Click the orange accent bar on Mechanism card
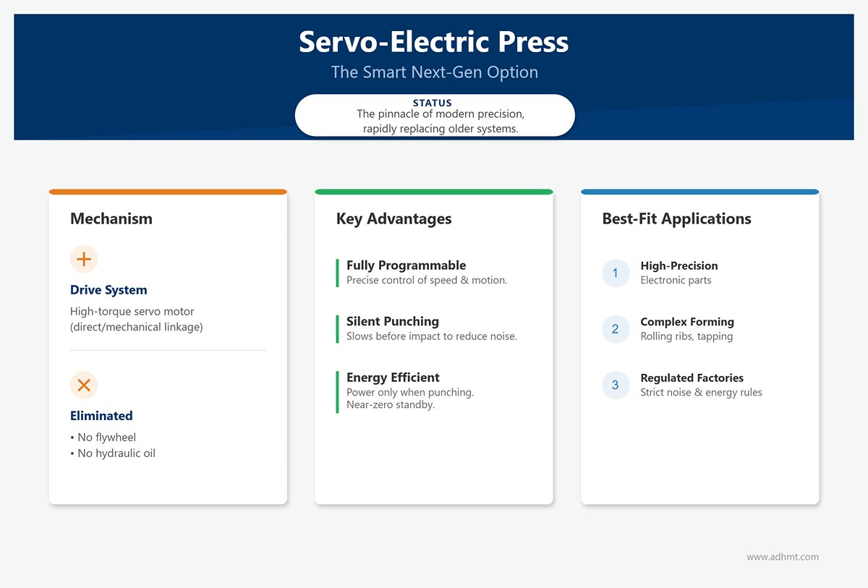The image size is (868, 588). tap(167, 191)
